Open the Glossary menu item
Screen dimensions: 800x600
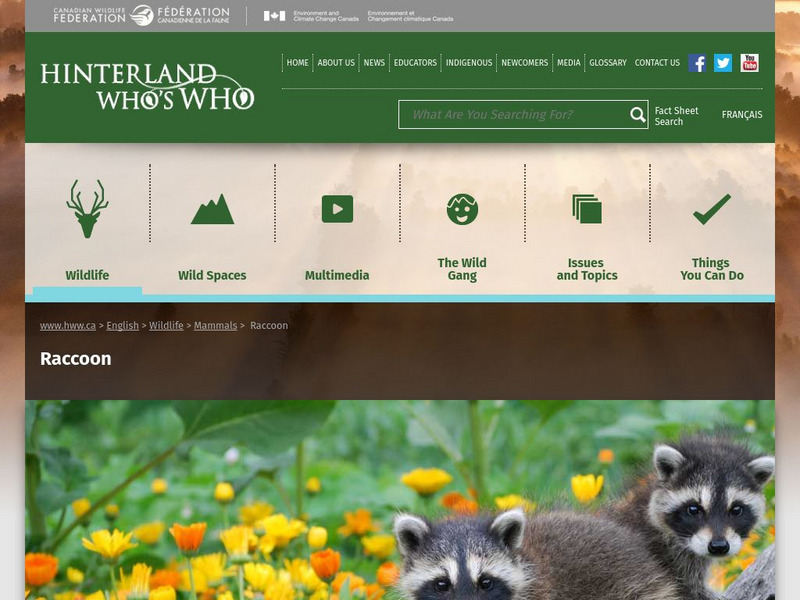608,63
